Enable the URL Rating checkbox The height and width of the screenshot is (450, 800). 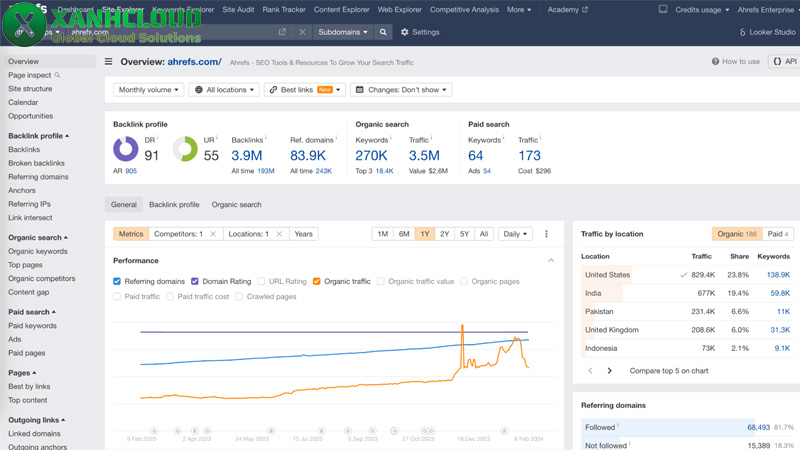[261, 282]
